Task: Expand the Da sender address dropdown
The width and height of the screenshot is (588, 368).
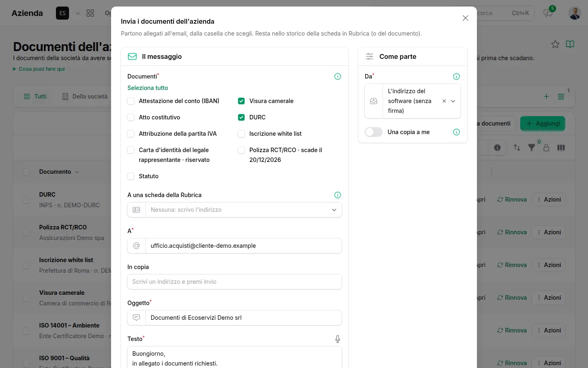Action: [453, 101]
